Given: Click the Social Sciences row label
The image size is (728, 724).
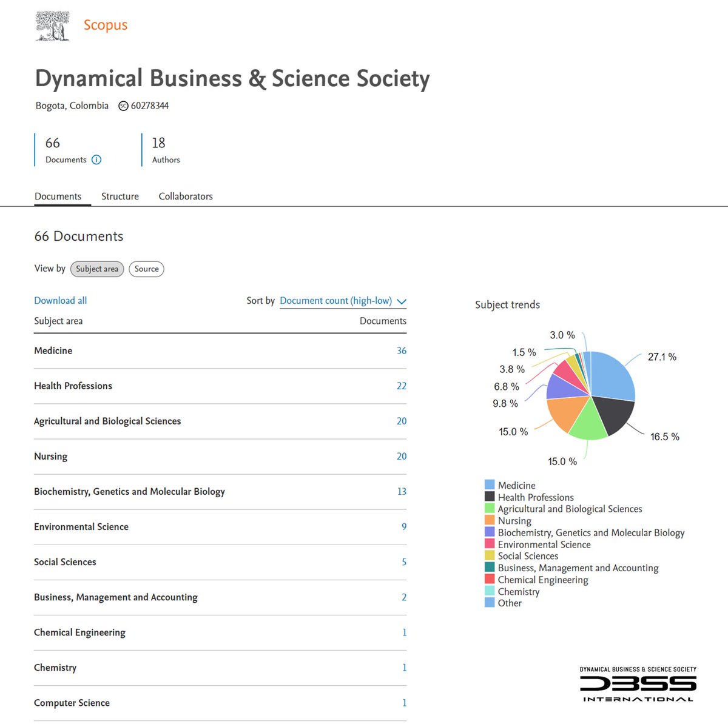Looking at the screenshot, I should coord(65,562).
